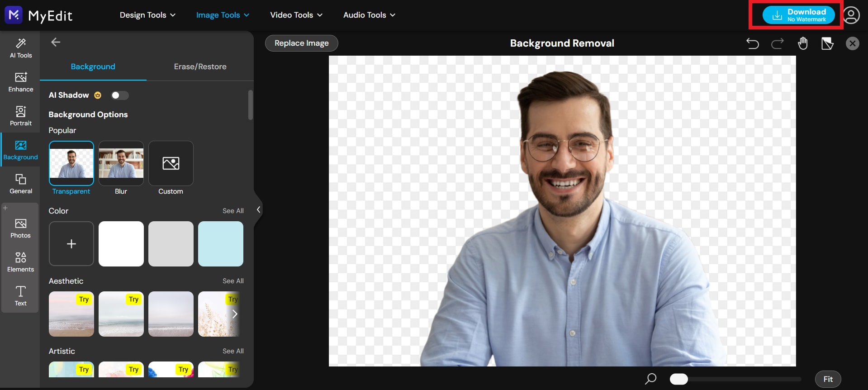Screen dimensions: 868x390
Task: Expand the Video Tools menu
Action: pyautogui.click(x=296, y=15)
